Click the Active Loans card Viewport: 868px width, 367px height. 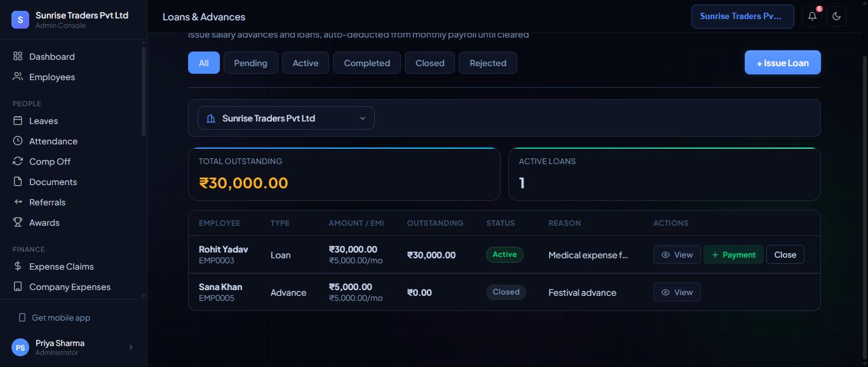pyautogui.click(x=665, y=174)
